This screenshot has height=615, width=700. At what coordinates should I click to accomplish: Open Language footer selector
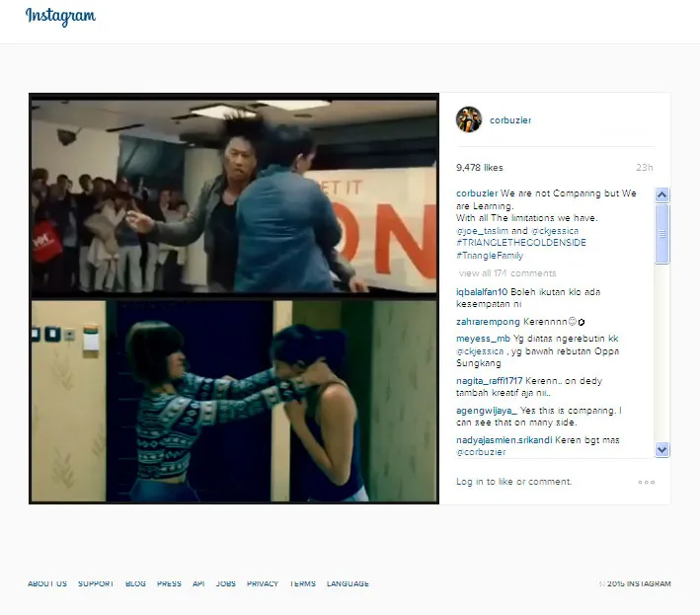[348, 583]
